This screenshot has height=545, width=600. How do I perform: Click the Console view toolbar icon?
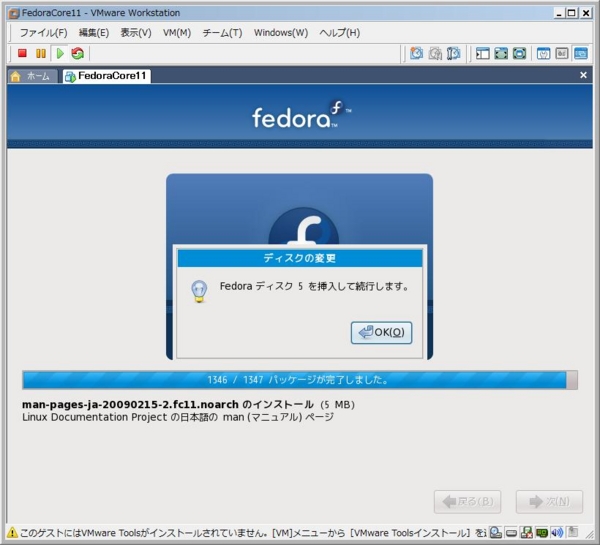click(580, 53)
